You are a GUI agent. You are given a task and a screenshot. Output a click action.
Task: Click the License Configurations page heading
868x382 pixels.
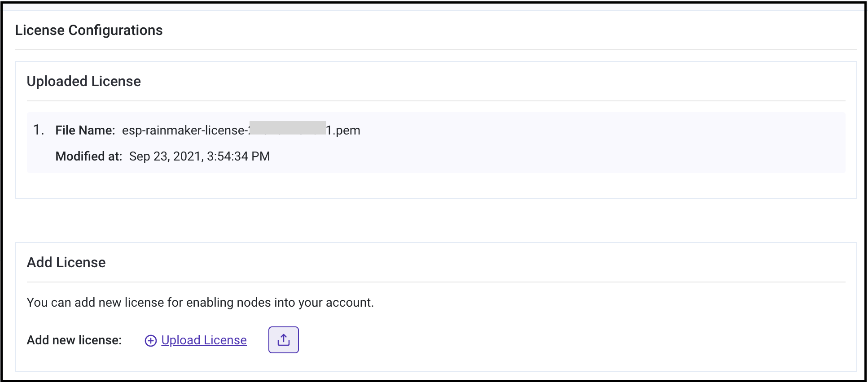89,30
